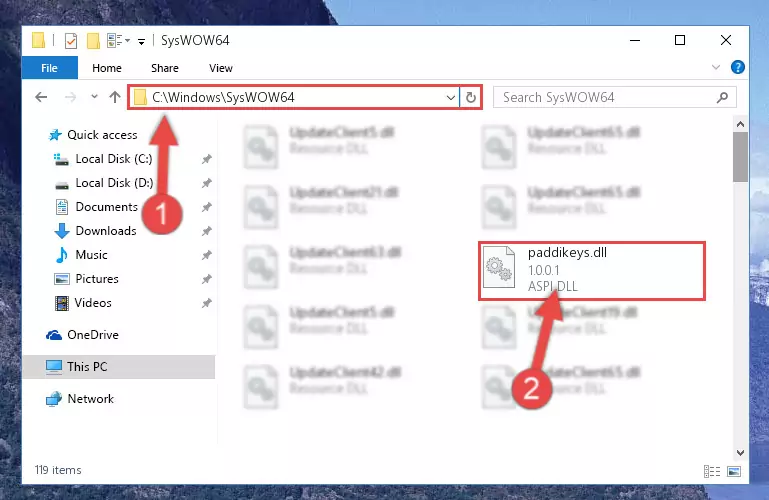This screenshot has width=769, height=500.
Task: Go up one folder level
Action: point(115,97)
